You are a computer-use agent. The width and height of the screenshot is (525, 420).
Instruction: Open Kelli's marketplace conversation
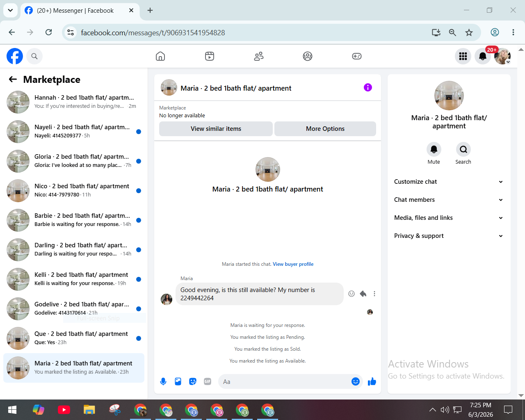point(74,279)
